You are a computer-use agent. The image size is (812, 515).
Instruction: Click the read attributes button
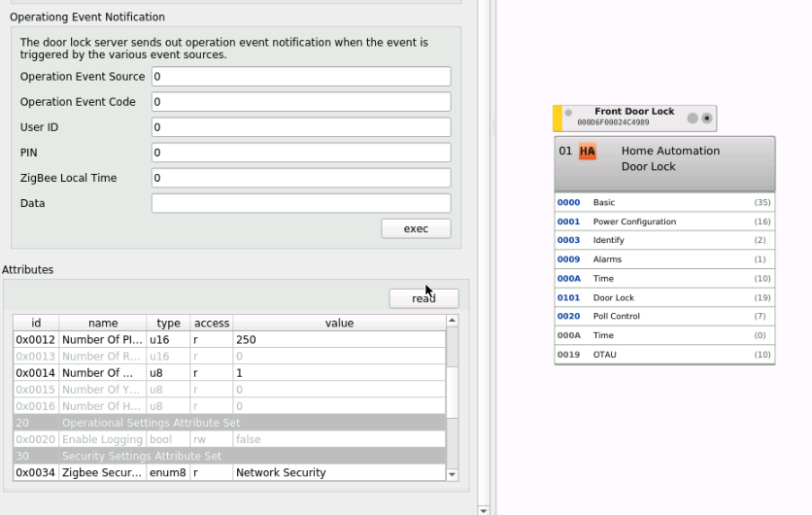(423, 298)
